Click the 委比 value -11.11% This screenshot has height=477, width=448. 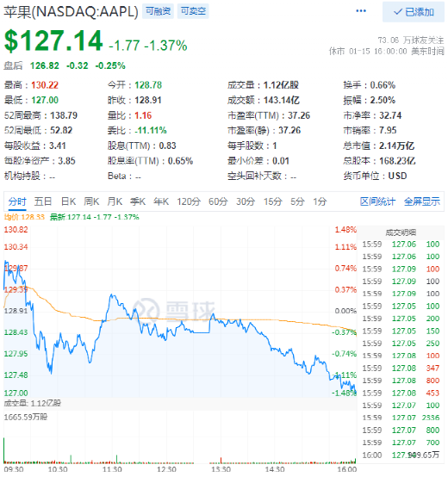click(151, 131)
